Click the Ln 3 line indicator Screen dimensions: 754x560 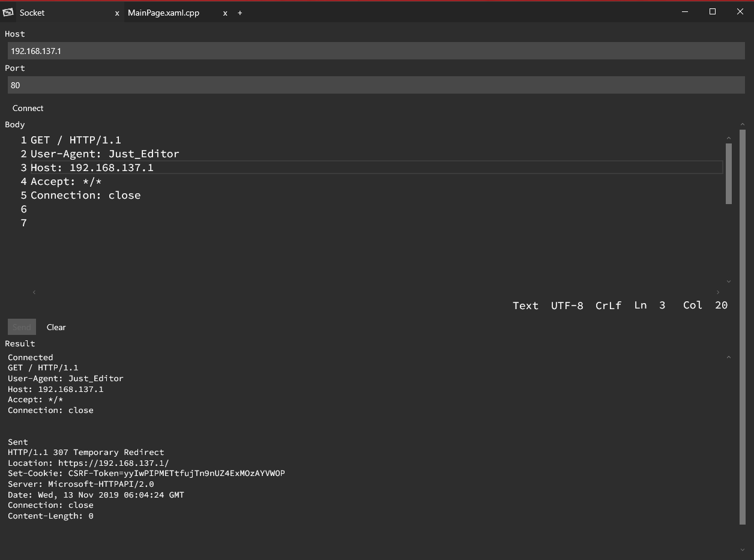[x=650, y=306]
